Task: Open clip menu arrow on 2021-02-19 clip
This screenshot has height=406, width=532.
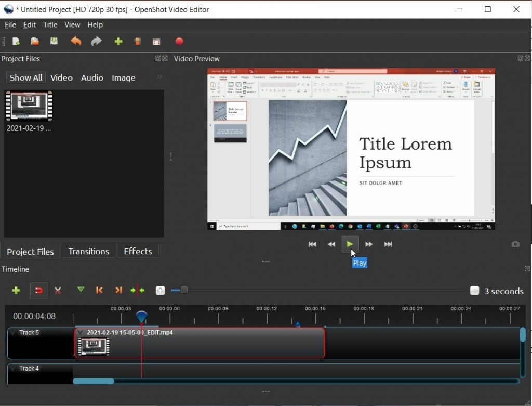Action: coord(80,332)
